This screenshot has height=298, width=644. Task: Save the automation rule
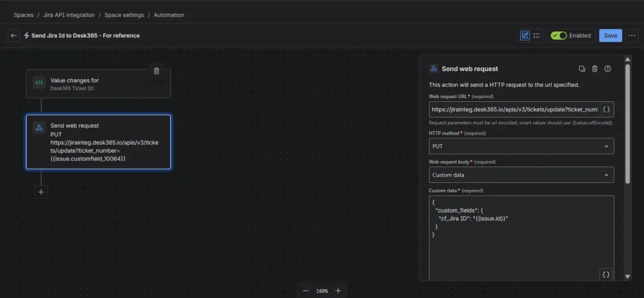610,36
